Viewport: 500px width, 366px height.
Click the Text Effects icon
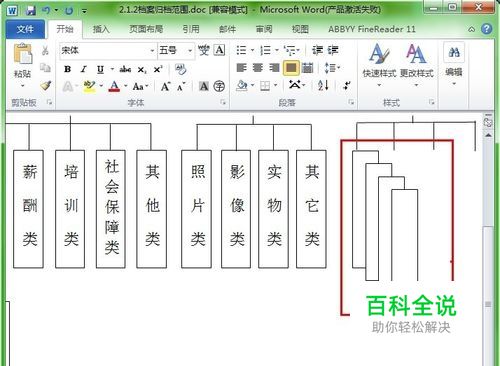68,87
